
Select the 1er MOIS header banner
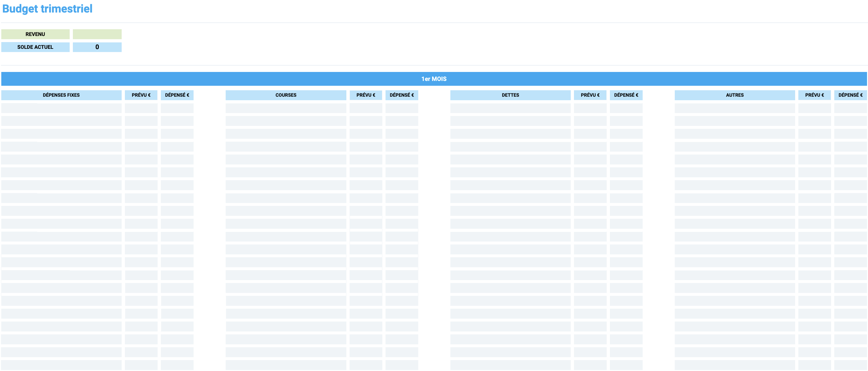434,79
